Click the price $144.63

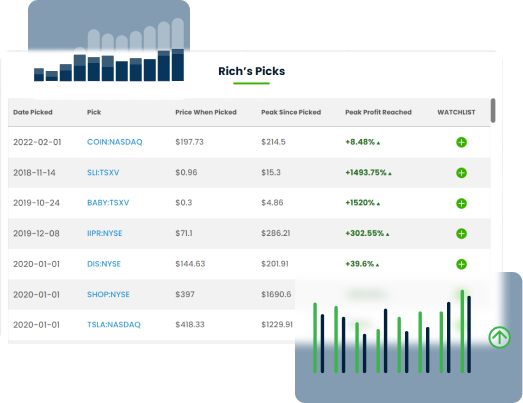click(x=190, y=264)
